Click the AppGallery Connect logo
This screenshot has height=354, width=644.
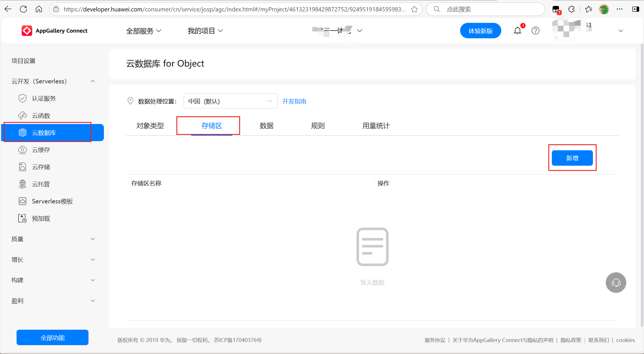click(x=55, y=31)
